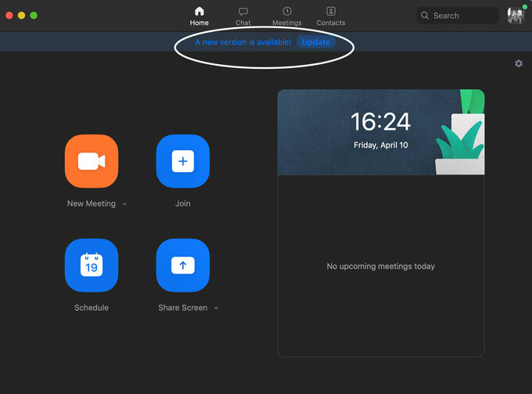Click the "Friday, April 10" date
The height and width of the screenshot is (394, 532).
click(x=381, y=145)
